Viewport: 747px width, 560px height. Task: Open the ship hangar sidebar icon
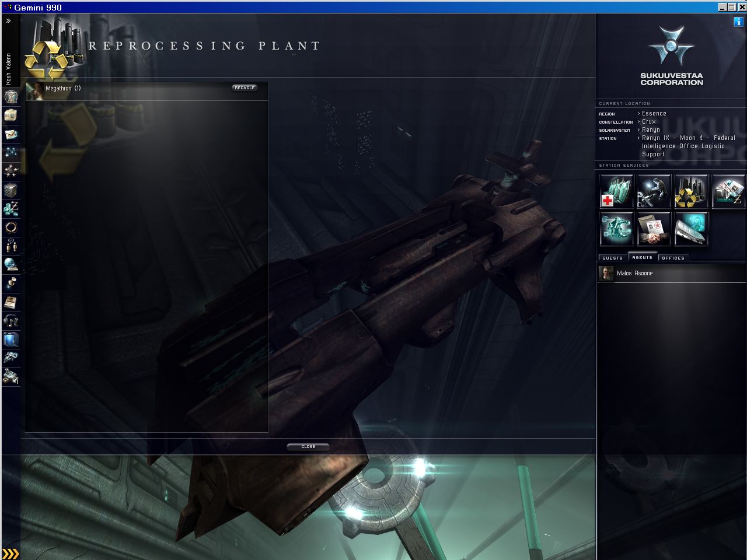[11, 358]
